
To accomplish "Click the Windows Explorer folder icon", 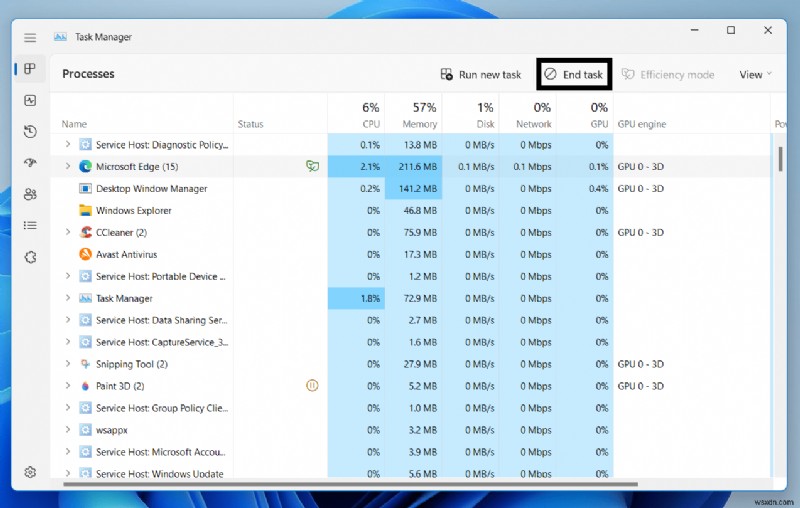I will coord(85,210).
